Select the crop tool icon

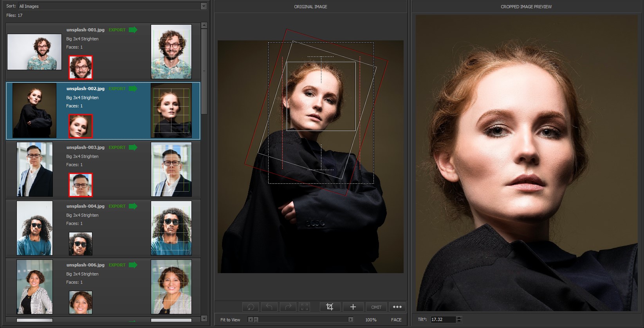(330, 307)
